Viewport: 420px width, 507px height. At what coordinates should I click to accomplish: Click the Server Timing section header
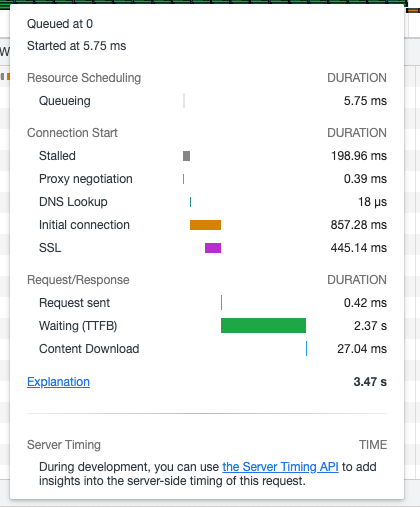(64, 445)
